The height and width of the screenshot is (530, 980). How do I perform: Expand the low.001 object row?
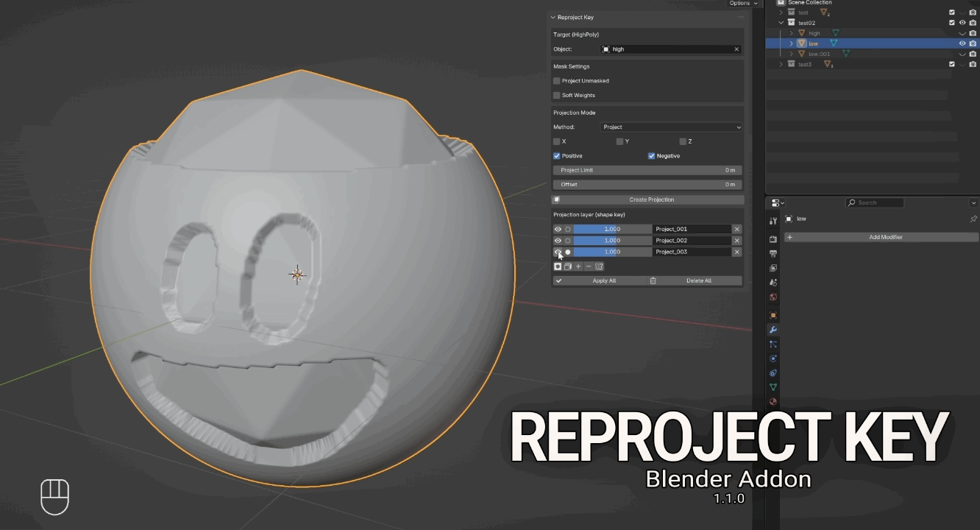[x=792, y=54]
